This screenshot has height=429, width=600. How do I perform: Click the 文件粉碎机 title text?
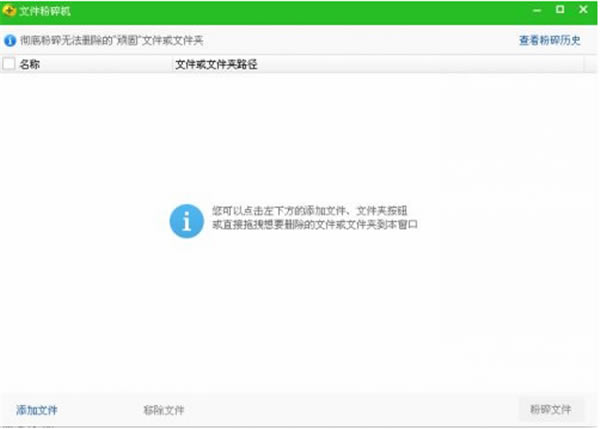coord(45,11)
